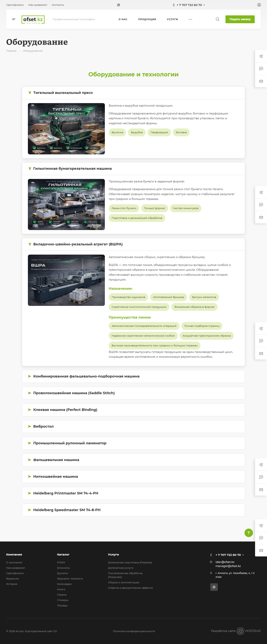Click Нам доверяют in the top bar
The width and height of the screenshot is (267, 644).
click(38, 5)
